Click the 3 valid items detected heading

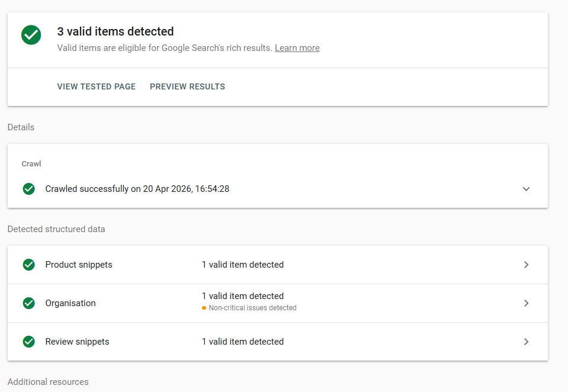coord(115,31)
